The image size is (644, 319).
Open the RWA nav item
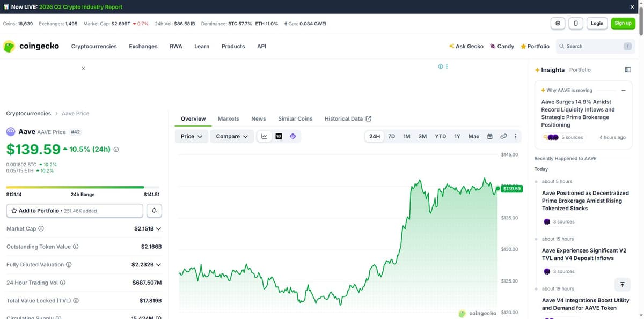[176, 47]
